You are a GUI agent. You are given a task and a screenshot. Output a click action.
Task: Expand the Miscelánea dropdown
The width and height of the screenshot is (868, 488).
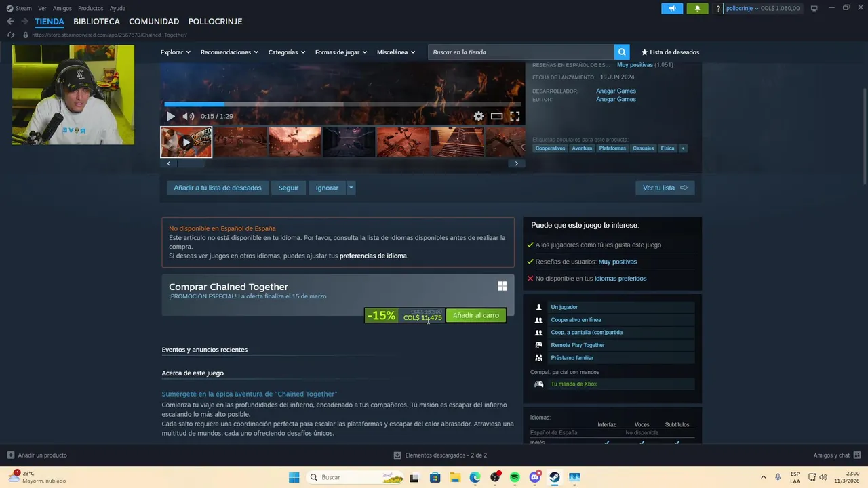[396, 52]
